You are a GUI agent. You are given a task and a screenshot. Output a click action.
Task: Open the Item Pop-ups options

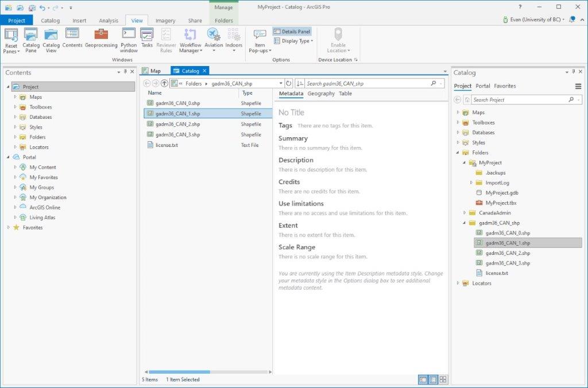260,41
